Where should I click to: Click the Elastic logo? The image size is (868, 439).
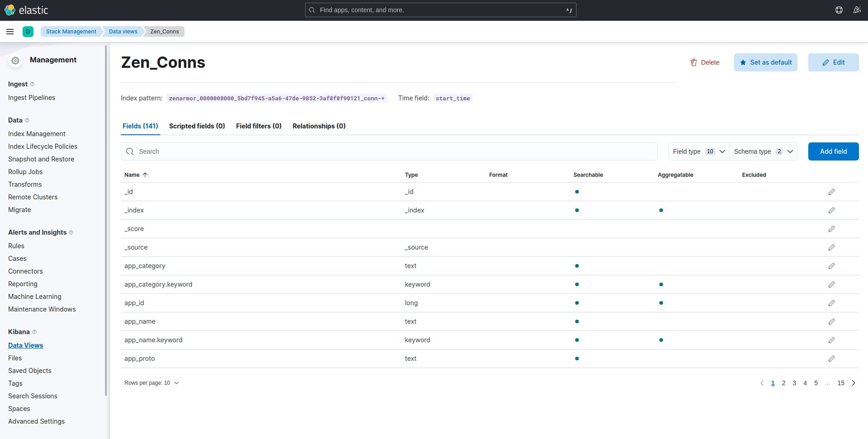[x=27, y=9]
